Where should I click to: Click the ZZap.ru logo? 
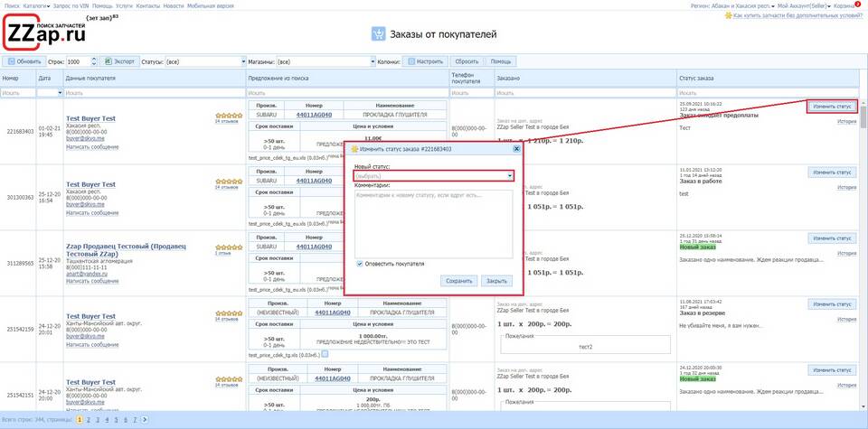click(x=45, y=33)
